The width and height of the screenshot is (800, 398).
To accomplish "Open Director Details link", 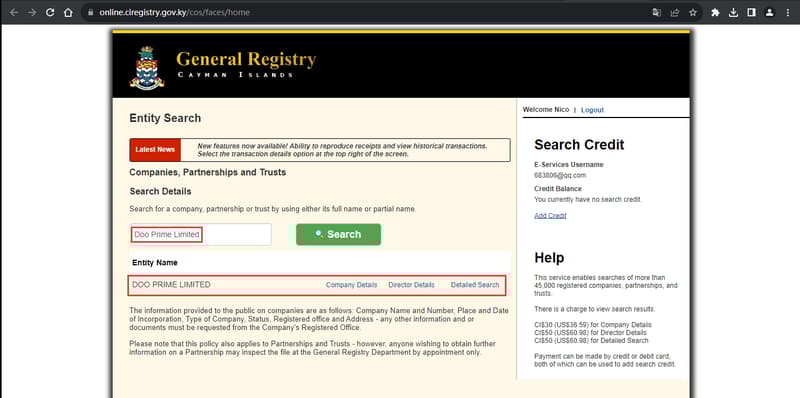I will pyautogui.click(x=411, y=285).
